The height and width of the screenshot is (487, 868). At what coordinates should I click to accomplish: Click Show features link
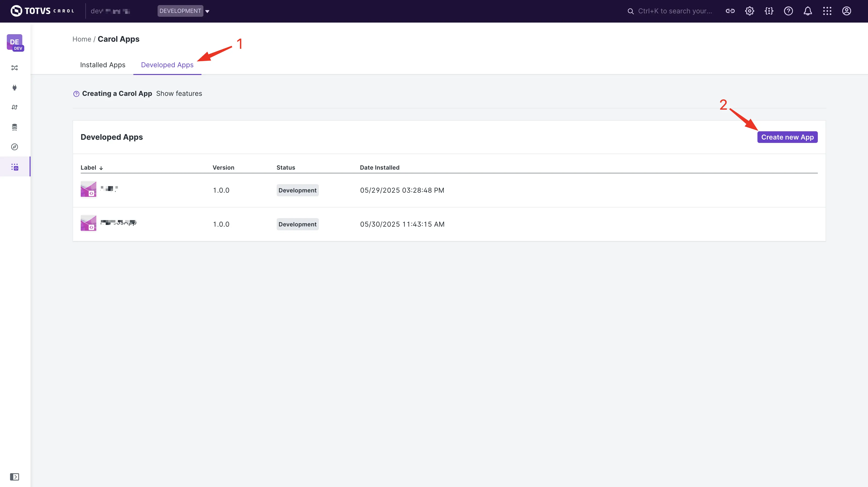pos(179,93)
